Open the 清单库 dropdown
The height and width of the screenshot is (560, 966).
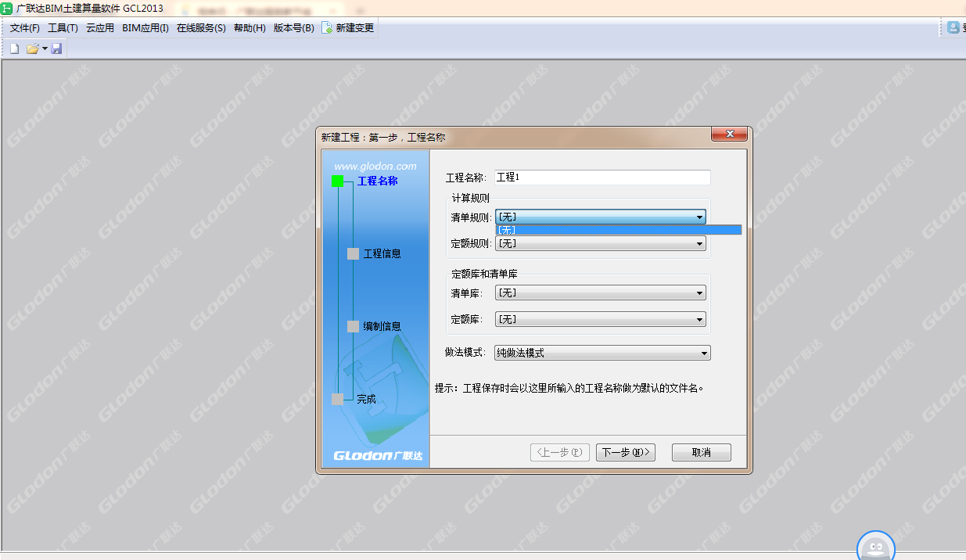601,293
